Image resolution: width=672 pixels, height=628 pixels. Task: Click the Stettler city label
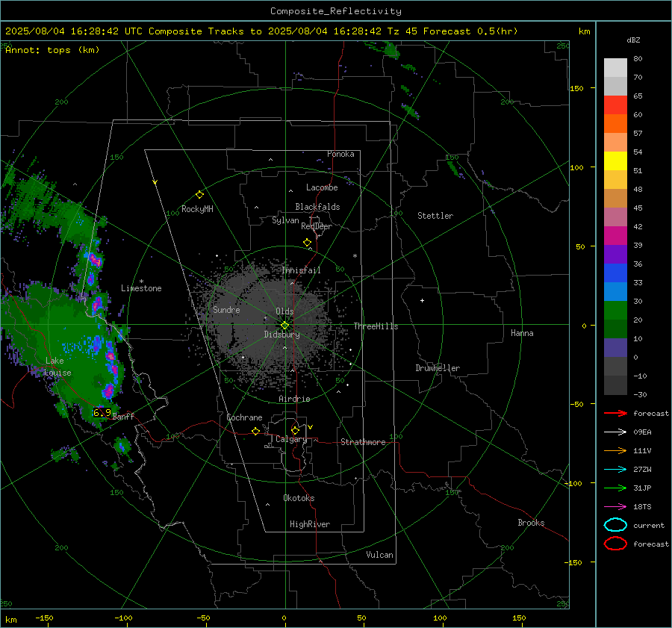click(435, 216)
